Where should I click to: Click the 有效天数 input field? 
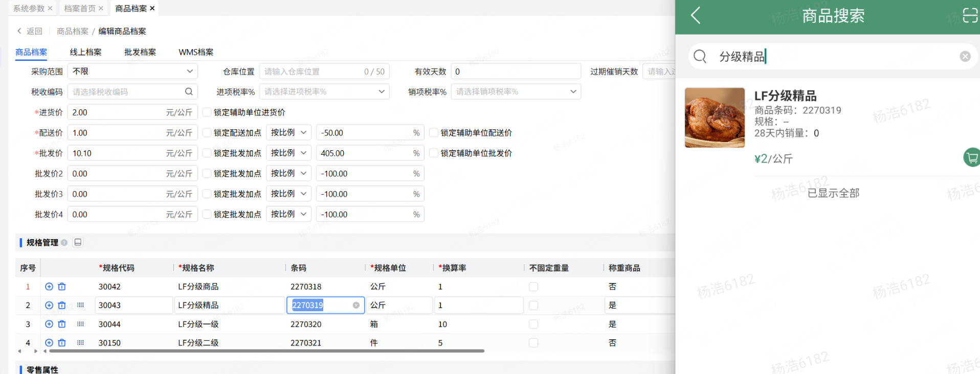tap(516, 71)
